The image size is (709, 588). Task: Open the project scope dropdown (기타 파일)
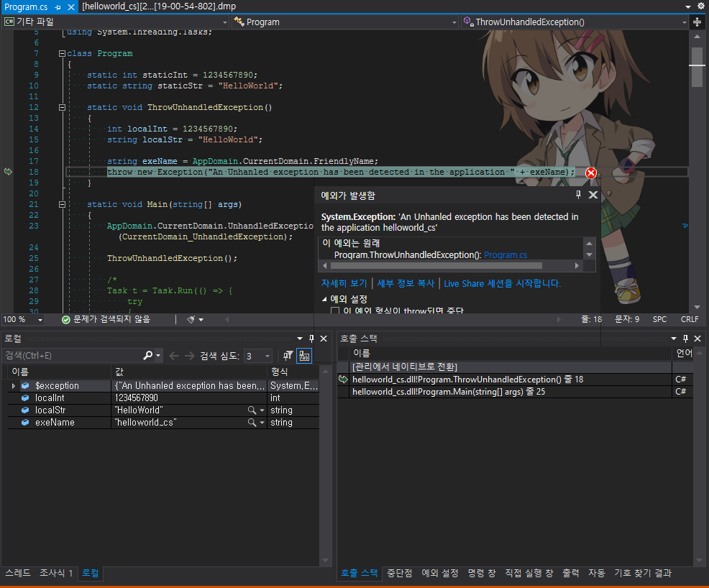[x=115, y=22]
